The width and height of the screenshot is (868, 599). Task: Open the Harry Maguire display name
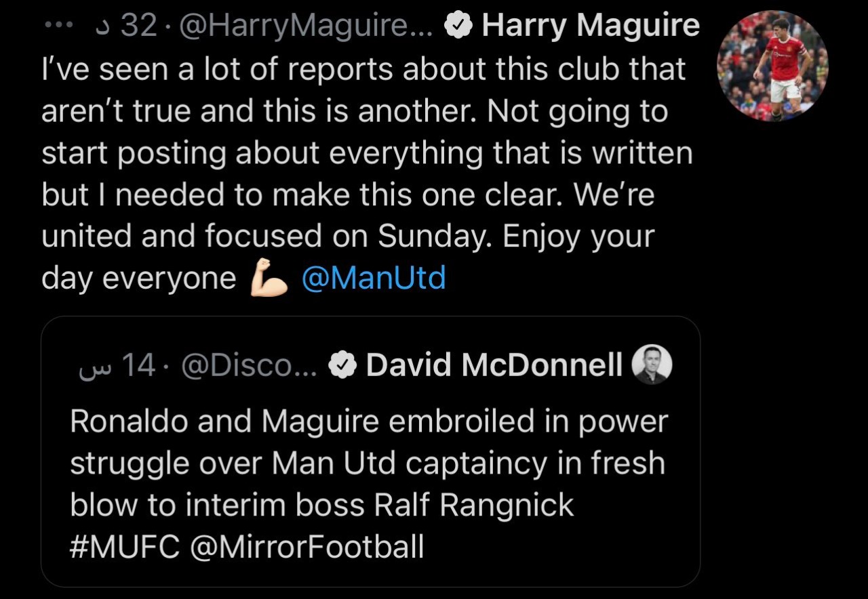(x=590, y=26)
